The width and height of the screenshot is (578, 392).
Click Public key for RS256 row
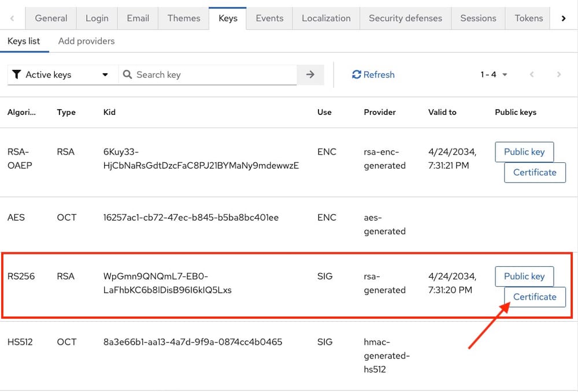pyautogui.click(x=524, y=276)
